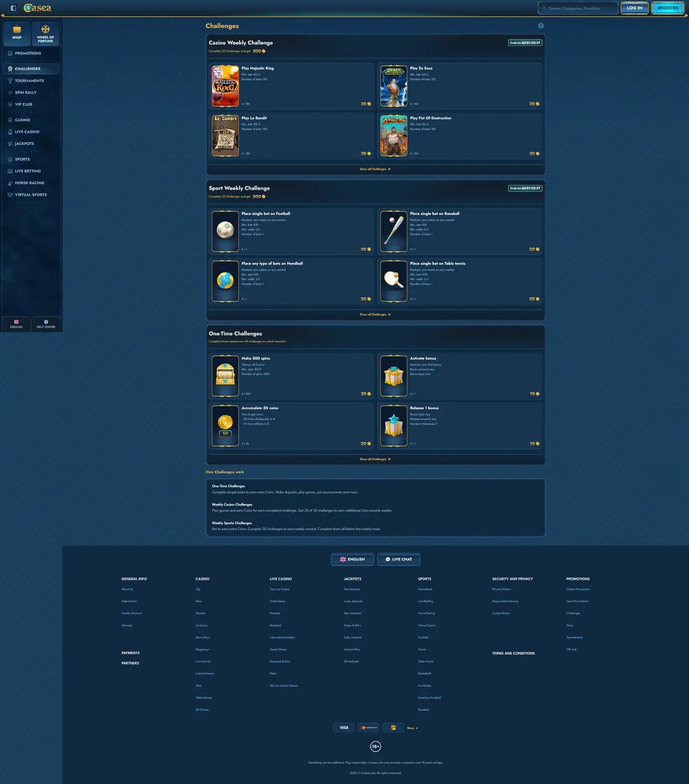Open sidebar English language selector
Image resolution: width=689 pixels, height=784 pixels.
(16, 324)
